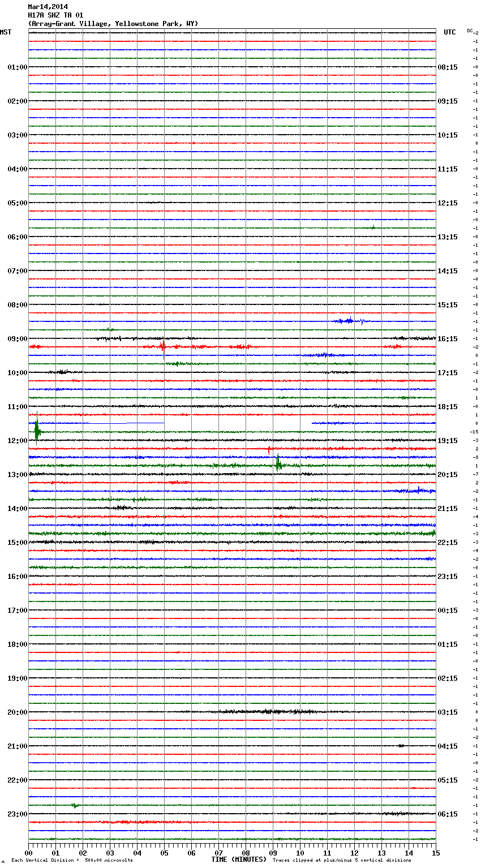Viewport: 481px width, 868px height.
Task: Select the 20:00 MST time label
Action: click(x=18, y=712)
